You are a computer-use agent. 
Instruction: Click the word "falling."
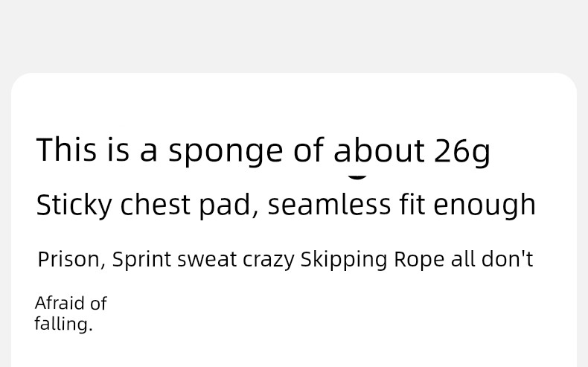[x=63, y=324]
